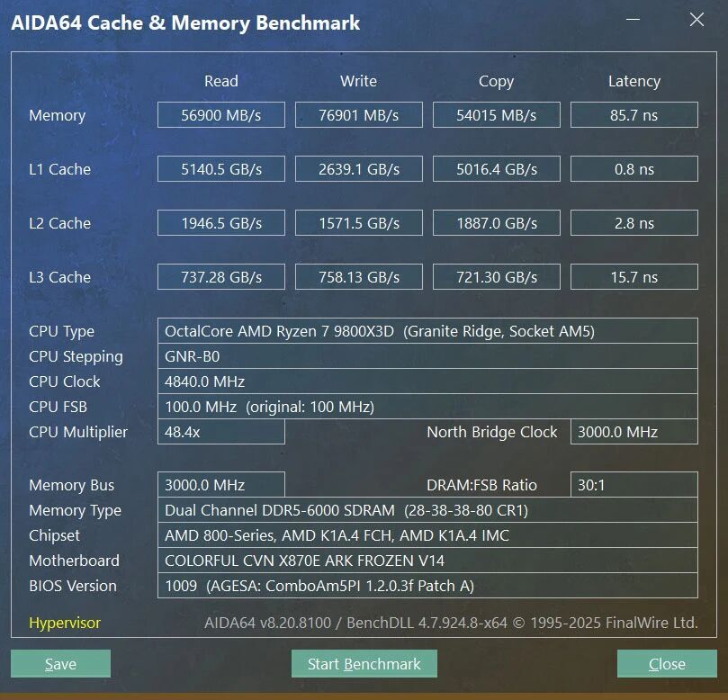Click the Close button at bottom

tap(667, 664)
